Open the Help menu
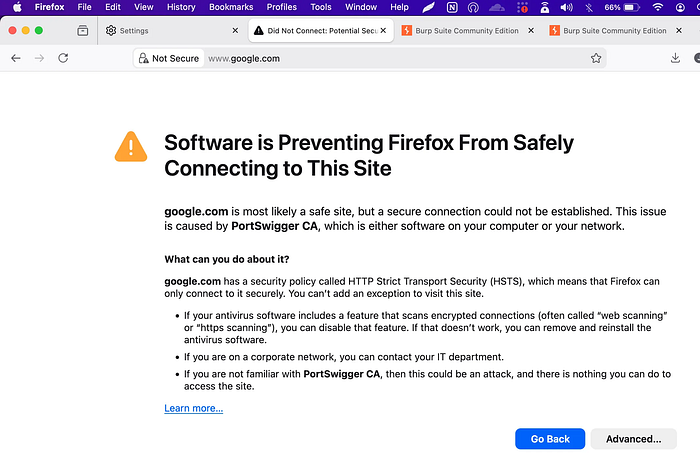The image size is (700, 459). pyautogui.click(x=400, y=7)
